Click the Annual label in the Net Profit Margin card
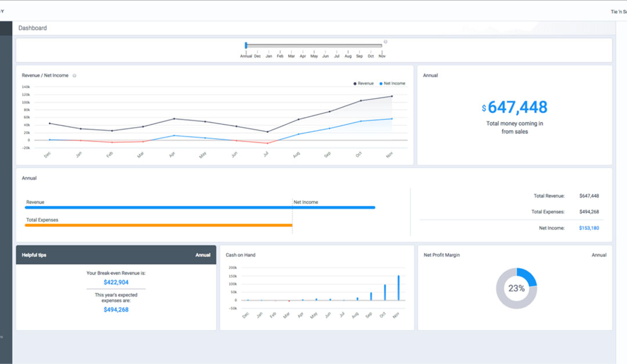The height and width of the screenshot is (364, 627). [599, 255]
